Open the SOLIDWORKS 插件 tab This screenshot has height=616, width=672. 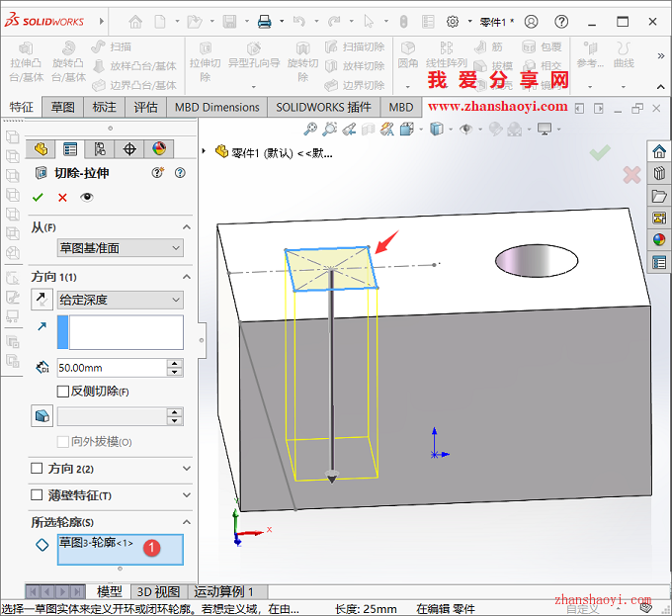(323, 107)
